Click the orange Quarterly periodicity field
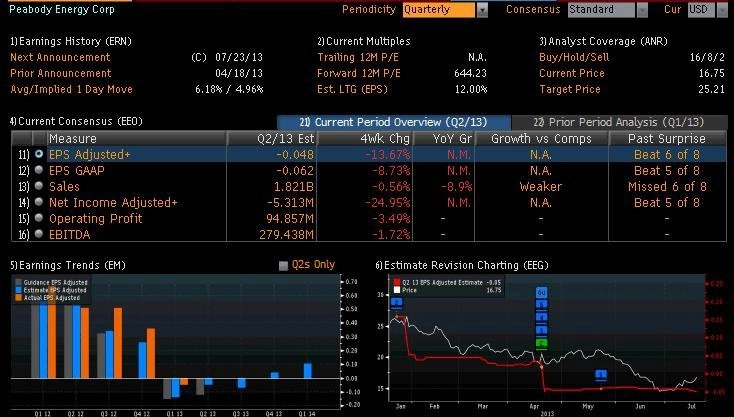The height and width of the screenshot is (417, 734). [439, 10]
